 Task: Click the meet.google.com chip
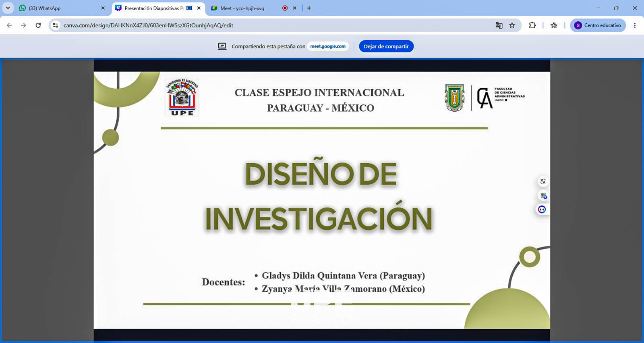pyautogui.click(x=328, y=46)
